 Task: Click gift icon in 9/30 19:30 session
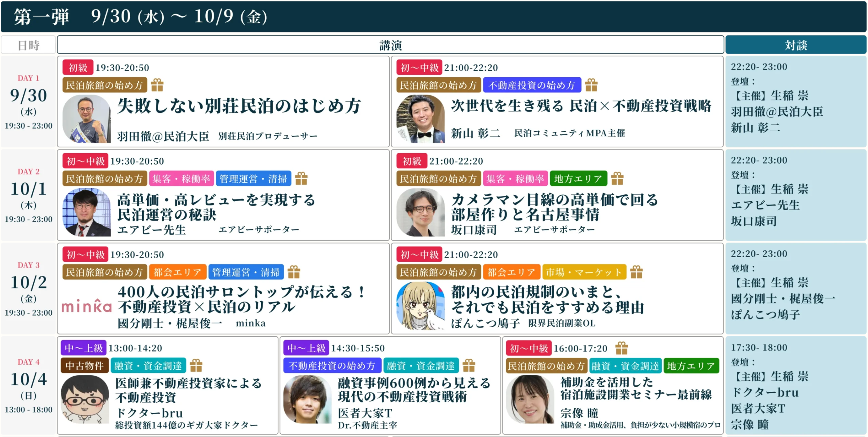click(157, 85)
